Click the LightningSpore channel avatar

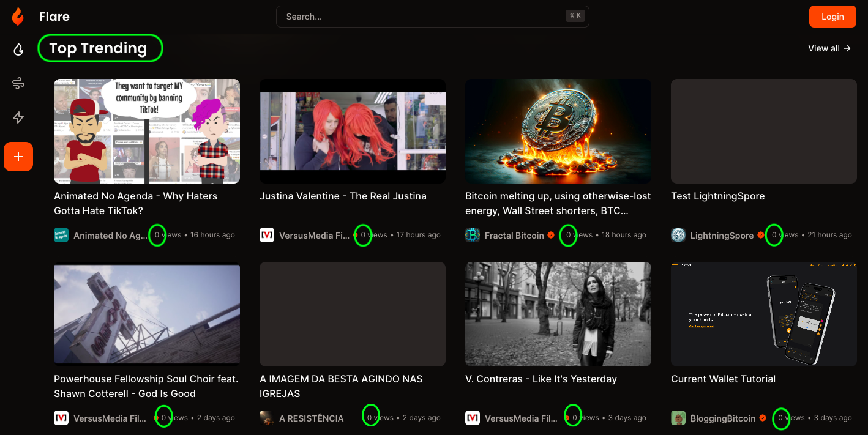click(678, 235)
